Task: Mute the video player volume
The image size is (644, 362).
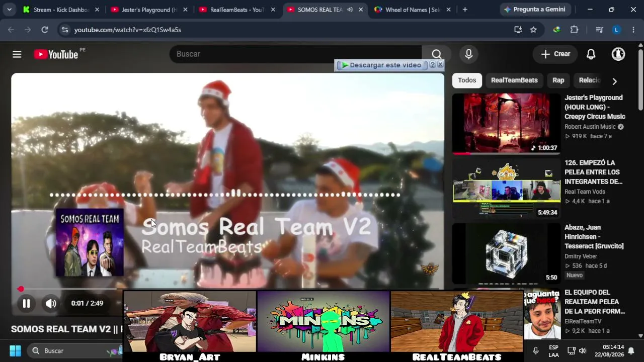Action: [51, 303]
